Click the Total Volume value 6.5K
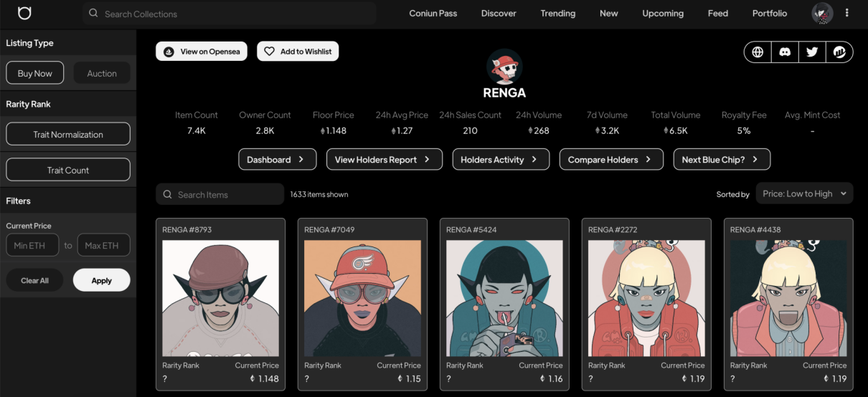868x397 pixels. click(x=676, y=130)
